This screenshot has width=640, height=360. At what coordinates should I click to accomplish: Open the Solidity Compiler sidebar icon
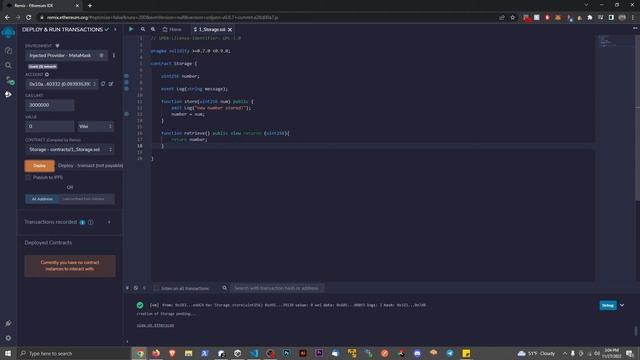[9, 80]
